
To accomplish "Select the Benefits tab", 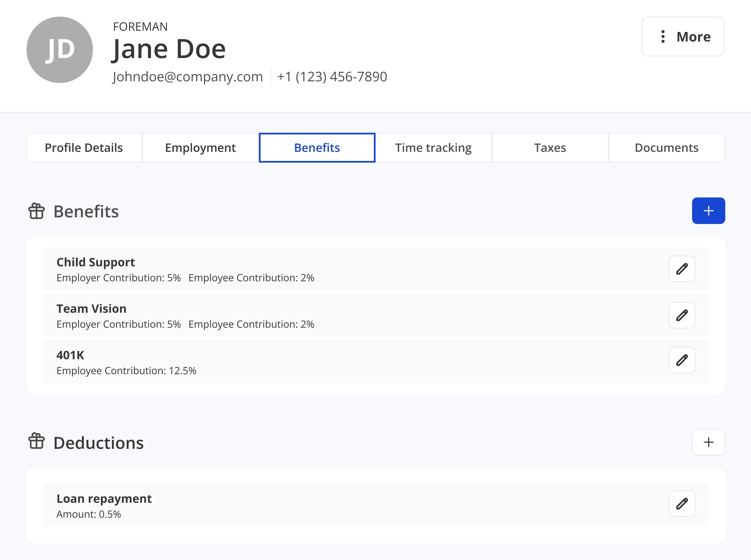I will 317,148.
